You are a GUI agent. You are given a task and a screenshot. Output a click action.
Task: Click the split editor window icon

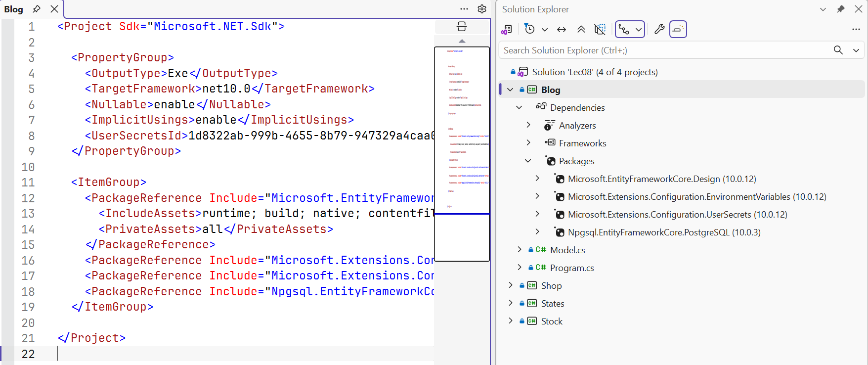462,27
